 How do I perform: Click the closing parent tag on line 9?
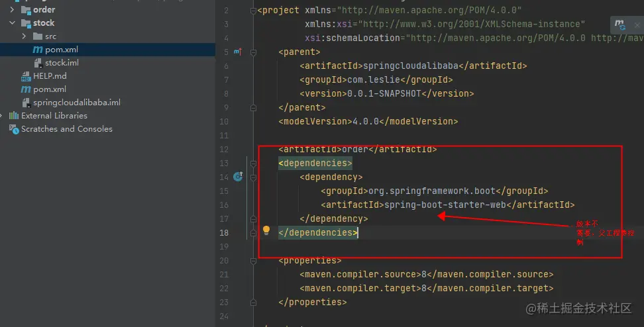(x=302, y=107)
